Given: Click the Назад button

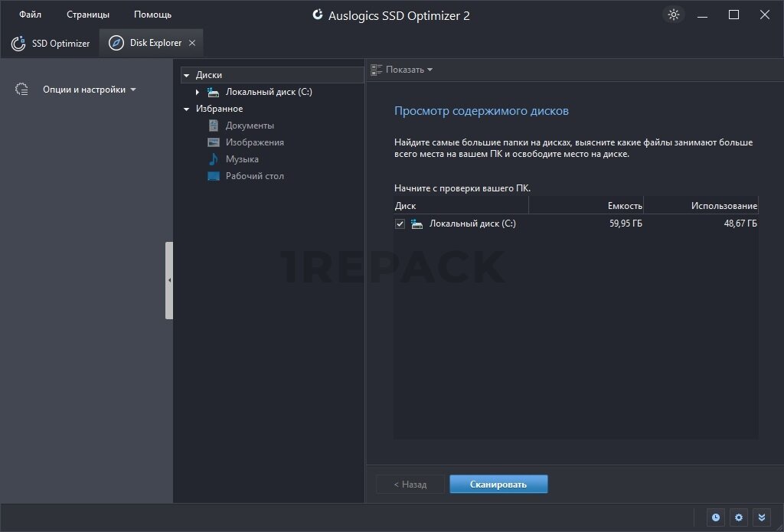Looking at the screenshot, I should click(410, 484).
